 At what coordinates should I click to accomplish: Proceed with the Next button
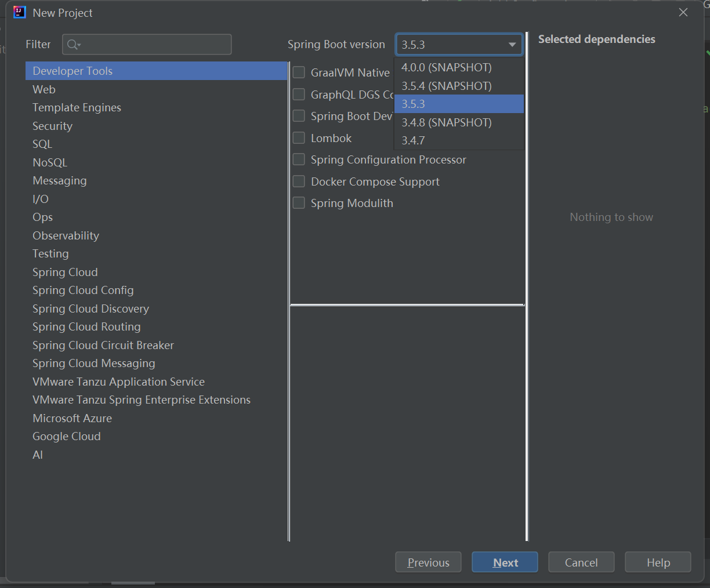(505, 562)
